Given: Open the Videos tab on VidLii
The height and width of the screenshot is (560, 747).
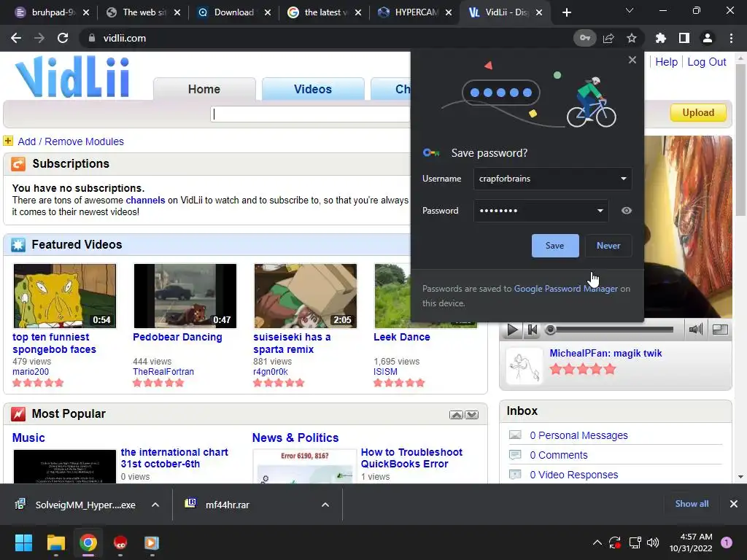Looking at the screenshot, I should point(313,89).
